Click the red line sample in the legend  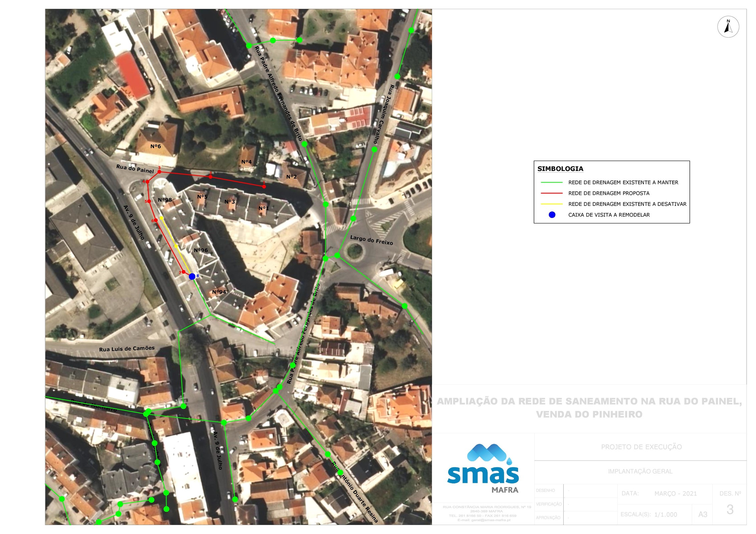pos(552,193)
